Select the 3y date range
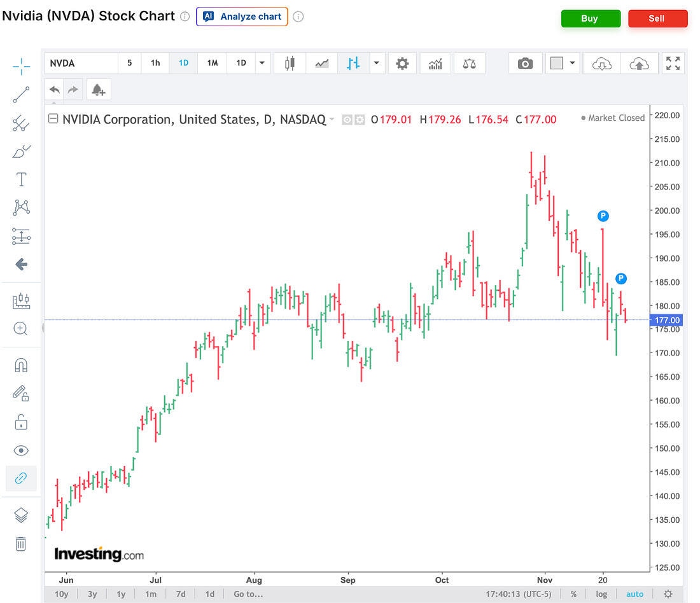Viewport: 700px width, 603px height. (92, 594)
